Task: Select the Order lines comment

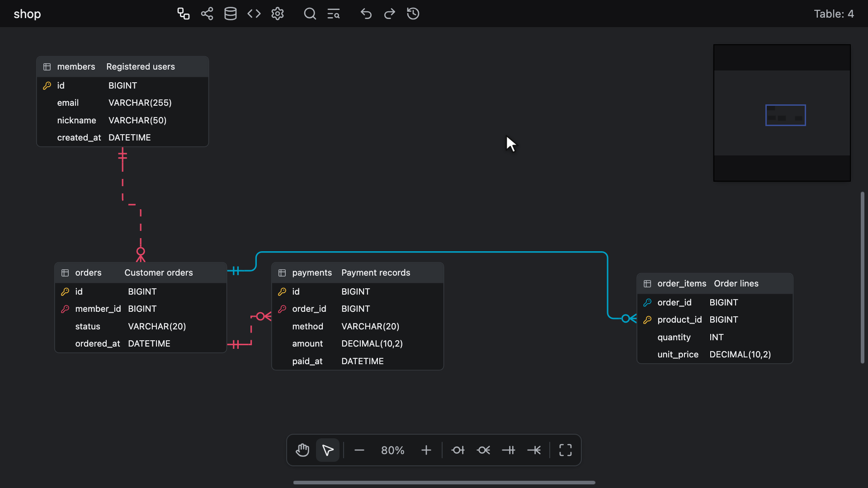Action: (x=736, y=284)
